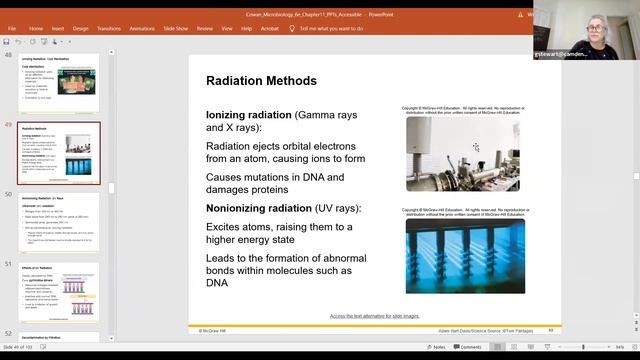Click the Tell me lightbulb icon

point(292,29)
